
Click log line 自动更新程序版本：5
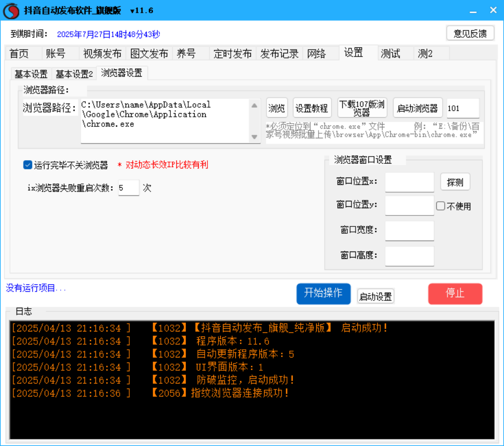tap(153, 354)
